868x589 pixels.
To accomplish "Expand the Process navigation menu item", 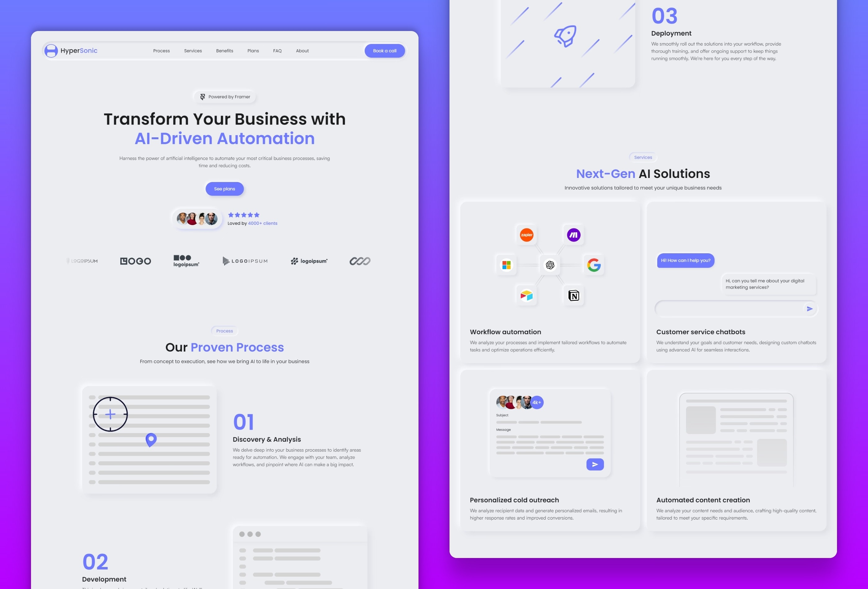I will [x=161, y=51].
